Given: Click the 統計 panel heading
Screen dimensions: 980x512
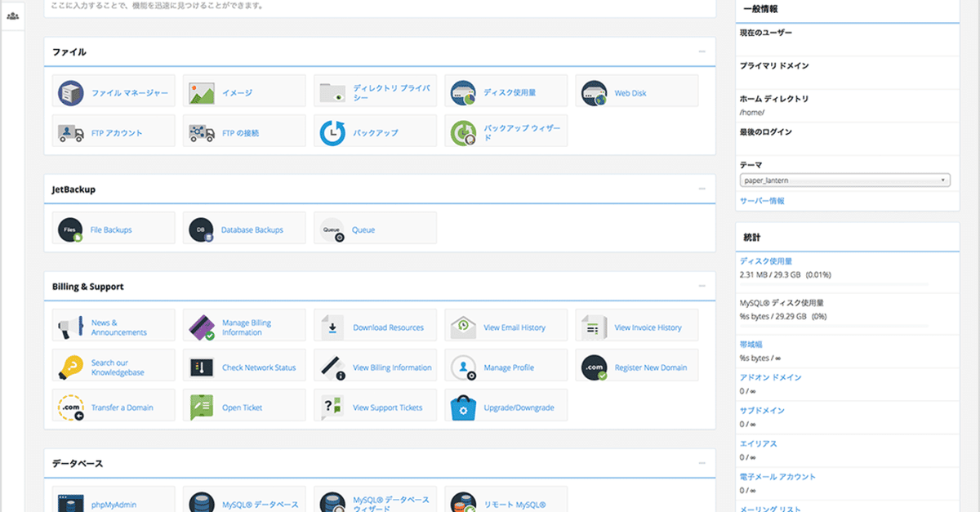Looking at the screenshot, I should (751, 237).
